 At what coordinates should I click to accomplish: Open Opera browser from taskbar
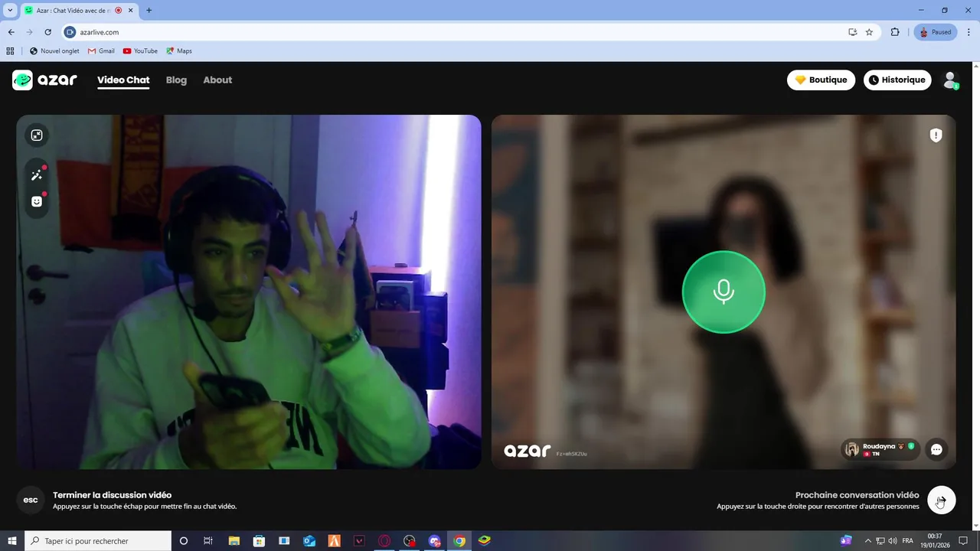point(384,541)
